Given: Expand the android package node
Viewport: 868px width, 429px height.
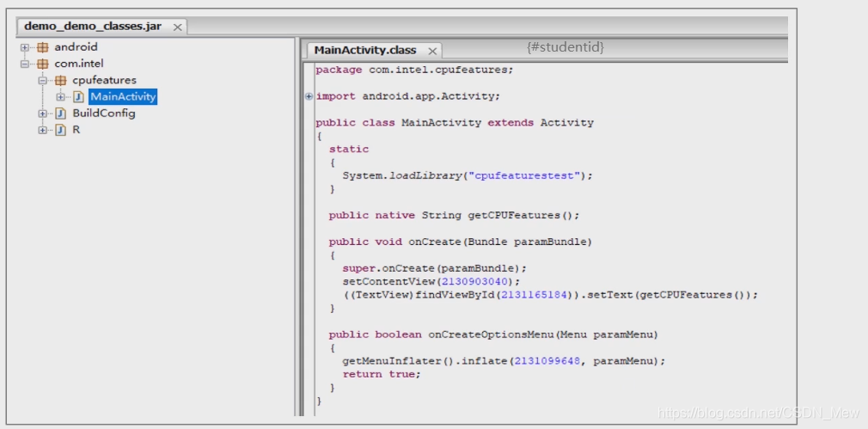Looking at the screenshot, I should (x=24, y=47).
